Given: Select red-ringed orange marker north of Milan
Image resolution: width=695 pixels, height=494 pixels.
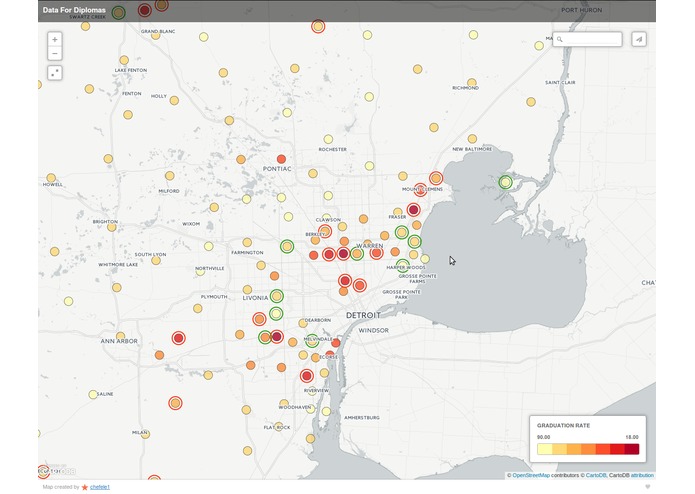Looking at the screenshot, I should click(x=176, y=403).
